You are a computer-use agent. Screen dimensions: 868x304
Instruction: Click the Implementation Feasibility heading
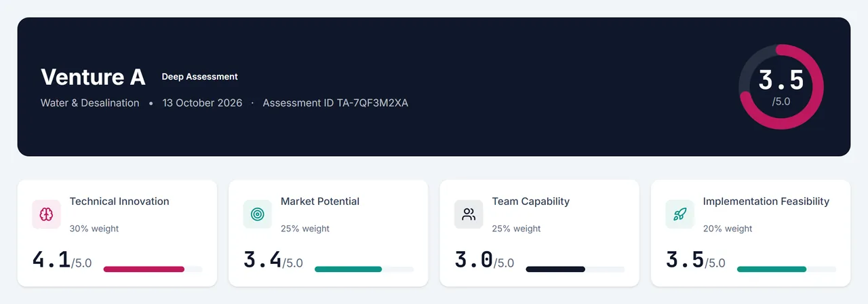[x=766, y=202]
